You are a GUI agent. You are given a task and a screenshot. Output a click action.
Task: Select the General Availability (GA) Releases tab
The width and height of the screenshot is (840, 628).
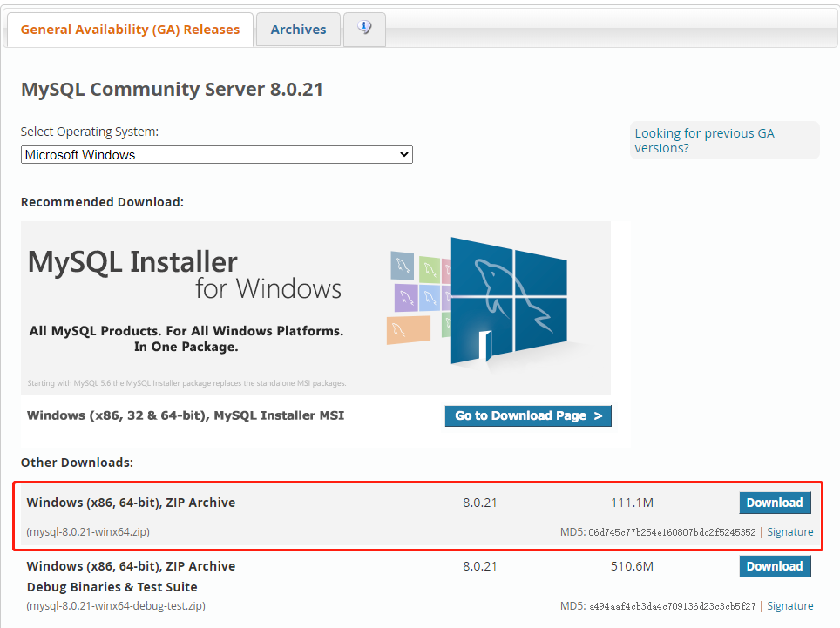coord(129,29)
